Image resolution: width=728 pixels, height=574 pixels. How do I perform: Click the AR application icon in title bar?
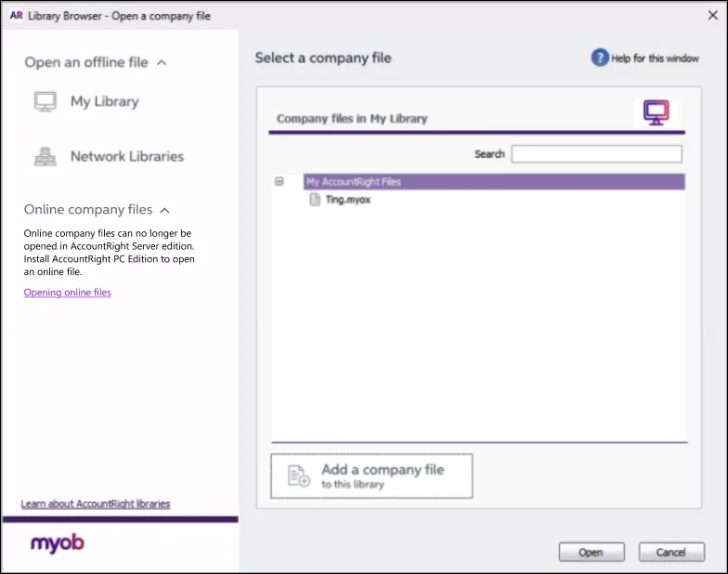coord(17,15)
